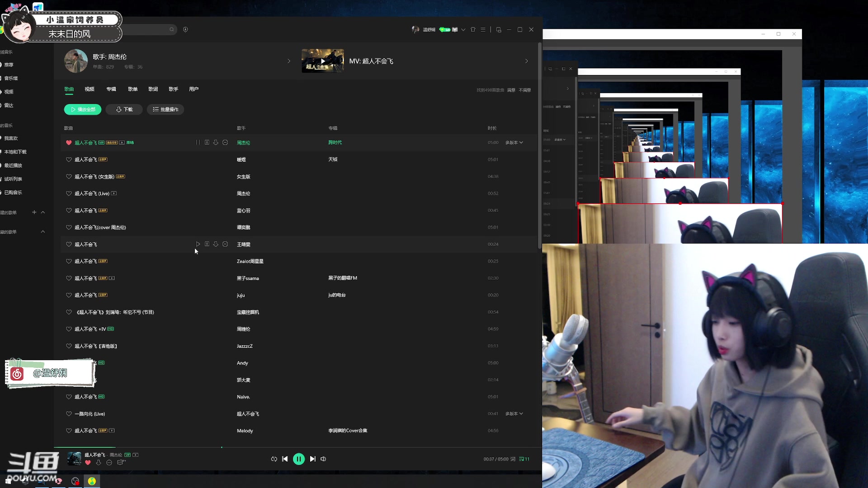Like 超人不会飞 by 王靖雯
This screenshot has height=488, width=868.
[x=69, y=244]
